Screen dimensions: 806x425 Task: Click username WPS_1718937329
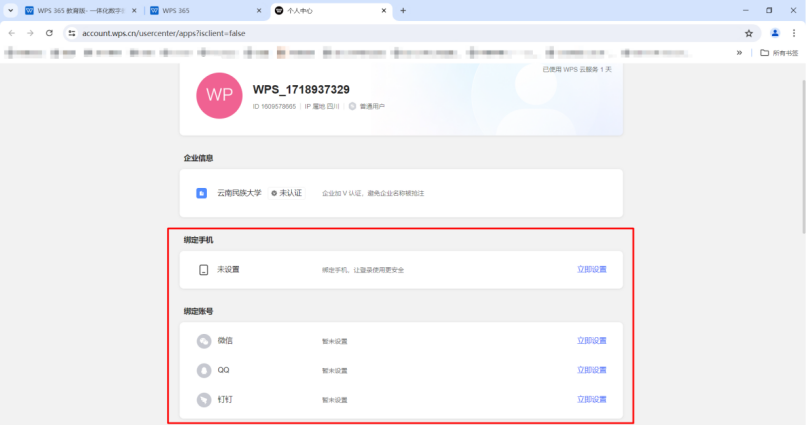(301, 89)
